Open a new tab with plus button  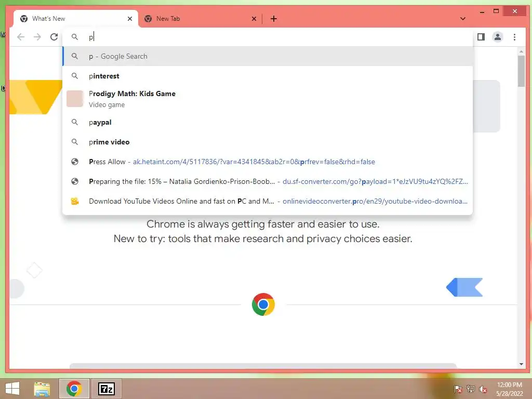[274, 19]
